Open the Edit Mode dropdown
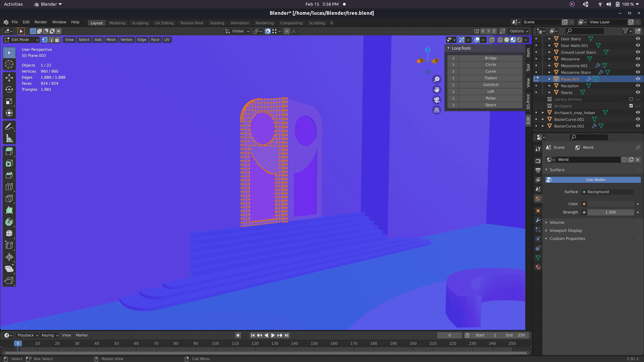The image size is (644, 362). click(x=21, y=40)
